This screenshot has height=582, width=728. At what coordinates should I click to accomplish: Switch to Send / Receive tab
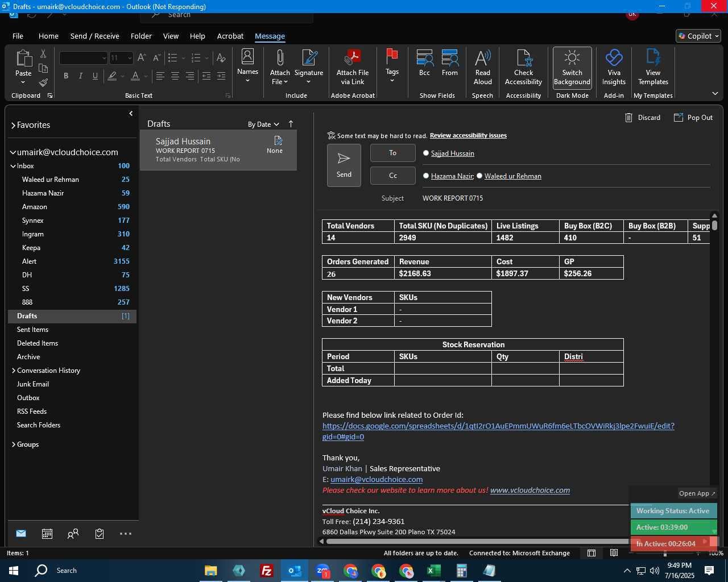tap(94, 36)
